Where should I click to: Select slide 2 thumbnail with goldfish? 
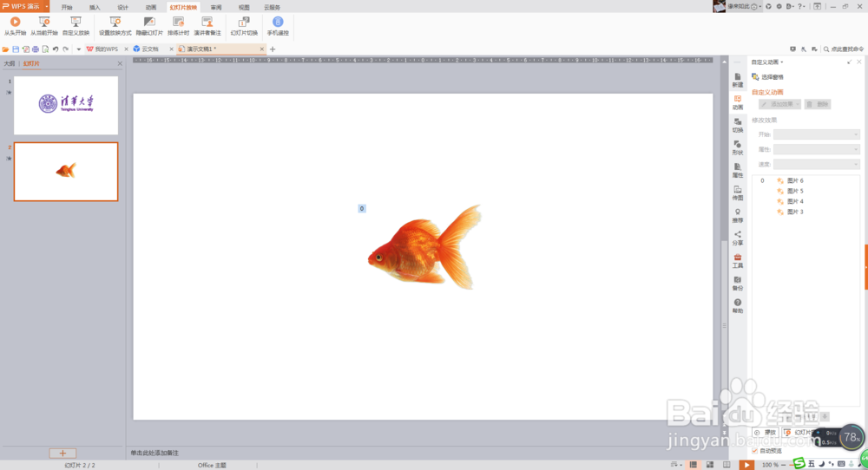[x=66, y=172]
